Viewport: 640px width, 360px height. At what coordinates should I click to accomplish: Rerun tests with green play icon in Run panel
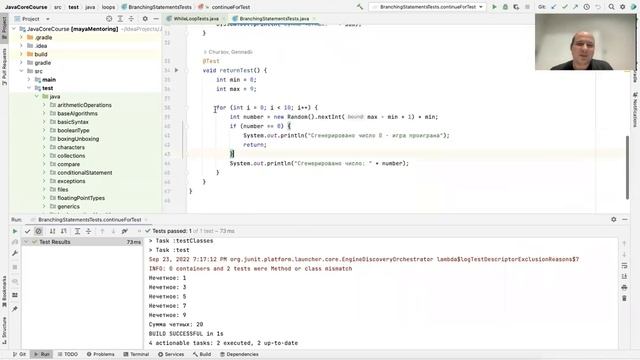click(15, 231)
